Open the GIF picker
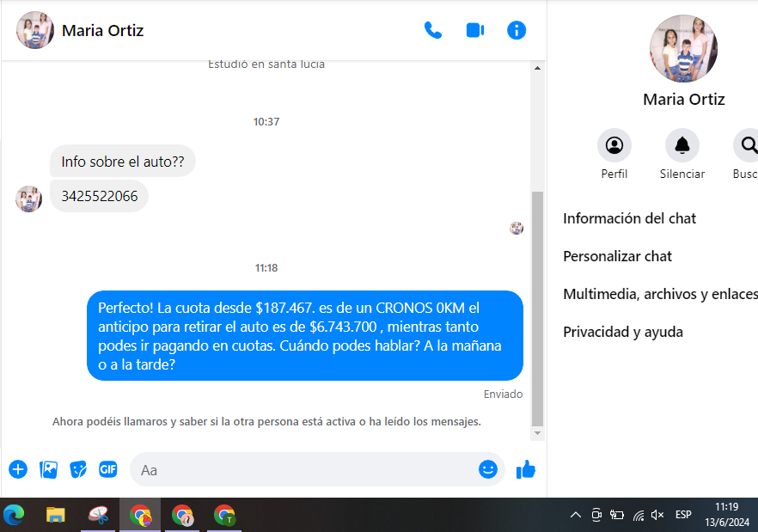Viewport: 758px width, 532px height. 107,469
